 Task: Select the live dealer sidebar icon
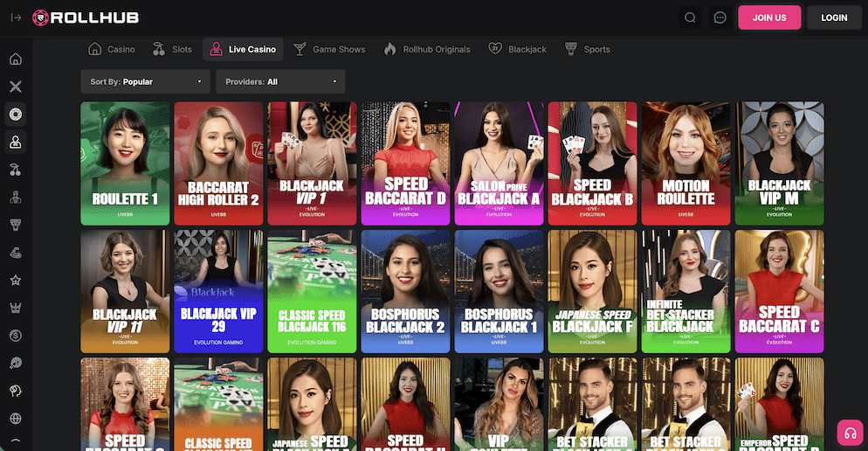tap(16, 142)
